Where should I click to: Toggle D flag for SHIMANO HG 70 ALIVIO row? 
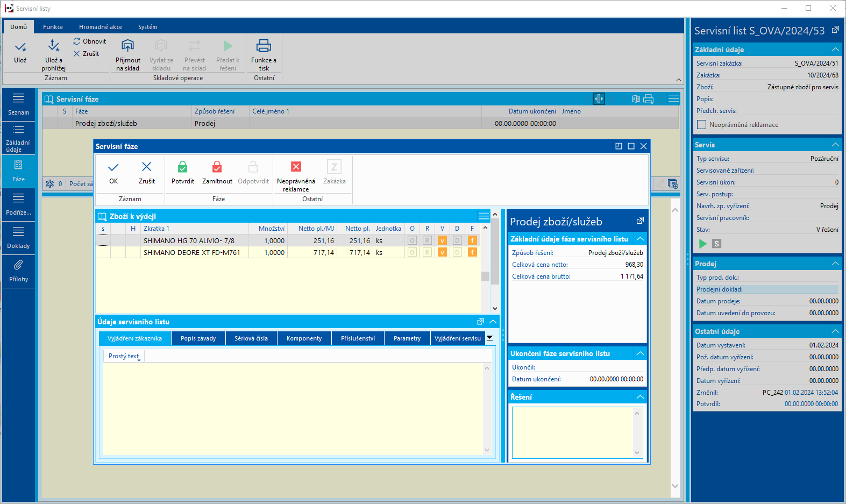[457, 240]
